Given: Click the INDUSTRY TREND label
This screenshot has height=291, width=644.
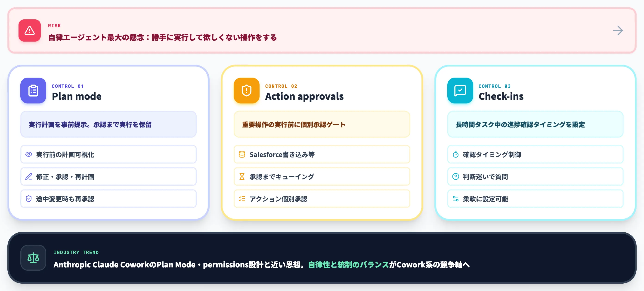Looking at the screenshot, I should click(76, 252).
